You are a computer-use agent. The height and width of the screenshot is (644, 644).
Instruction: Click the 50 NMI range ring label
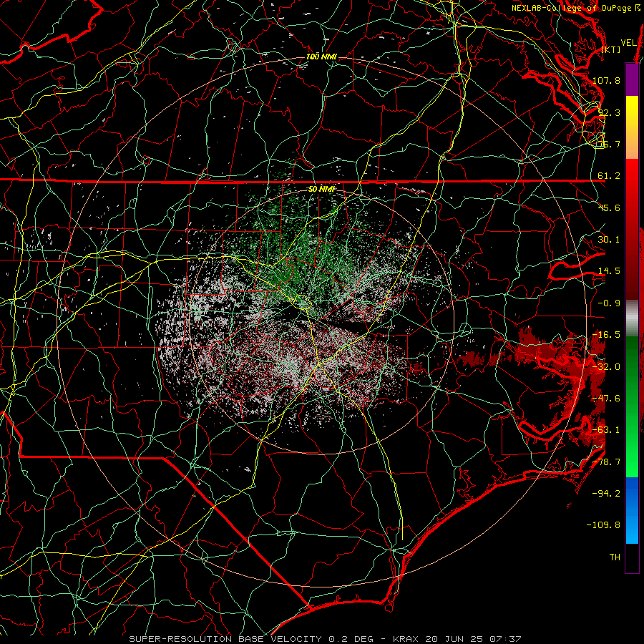[x=321, y=189]
